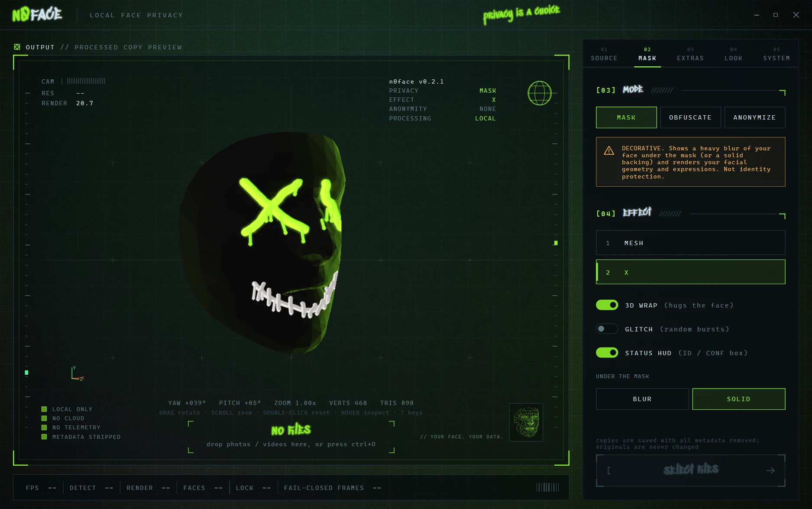The height and width of the screenshot is (509, 812).
Task: Click the 'YAW +039°' value
Action: [187, 403]
